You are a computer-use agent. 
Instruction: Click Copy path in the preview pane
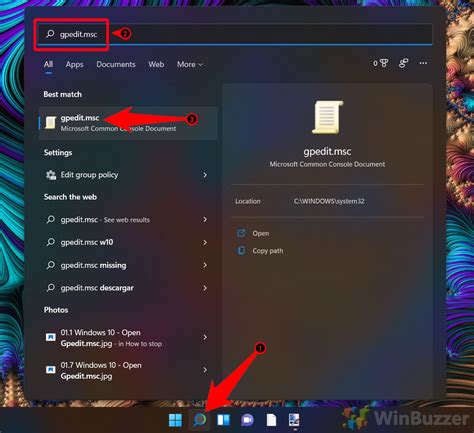point(268,251)
